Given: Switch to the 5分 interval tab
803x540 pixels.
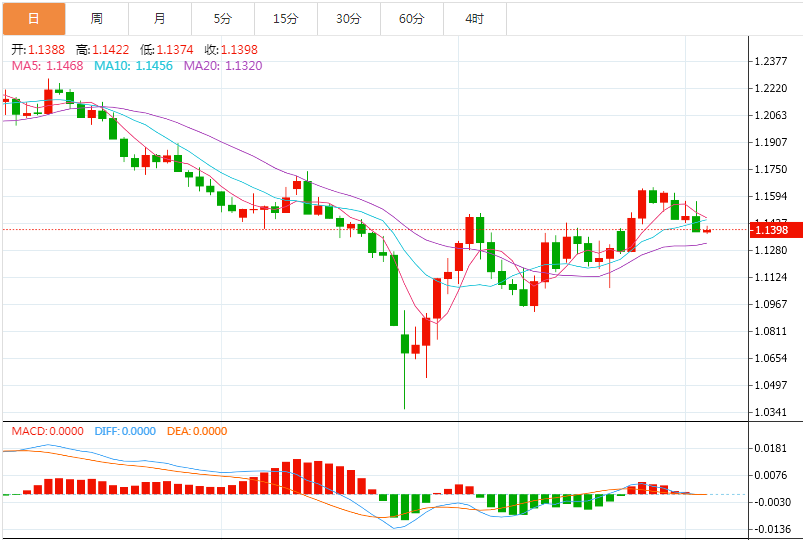Looking at the screenshot, I should [222, 18].
